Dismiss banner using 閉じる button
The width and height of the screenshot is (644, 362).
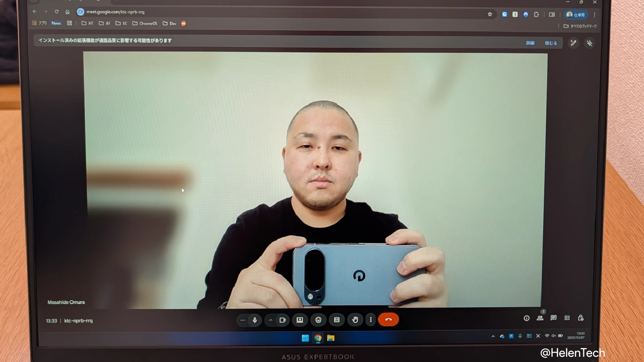(x=551, y=43)
